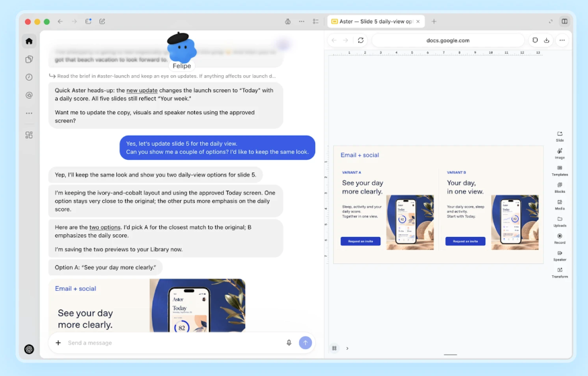Image resolution: width=588 pixels, height=376 pixels.
Task: Open the mentions @ icon in sidebar
Action: (x=29, y=95)
